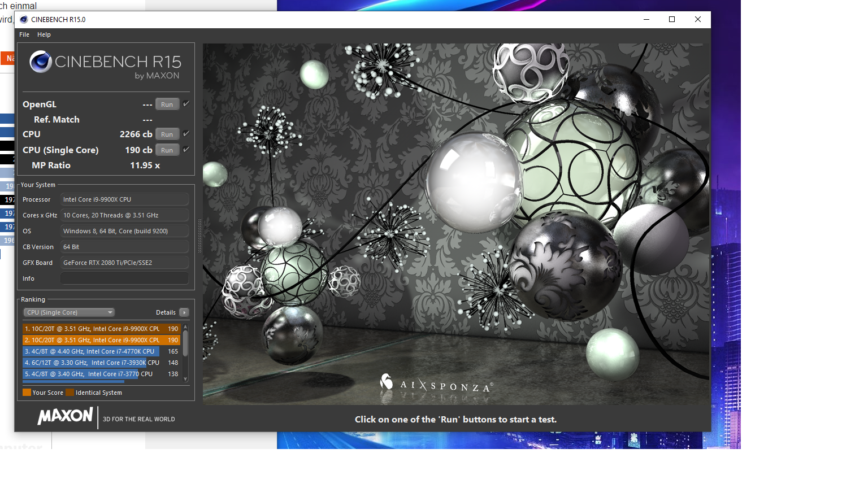Click the Your Score orange swatch
868x488 pixels.
coord(27,393)
